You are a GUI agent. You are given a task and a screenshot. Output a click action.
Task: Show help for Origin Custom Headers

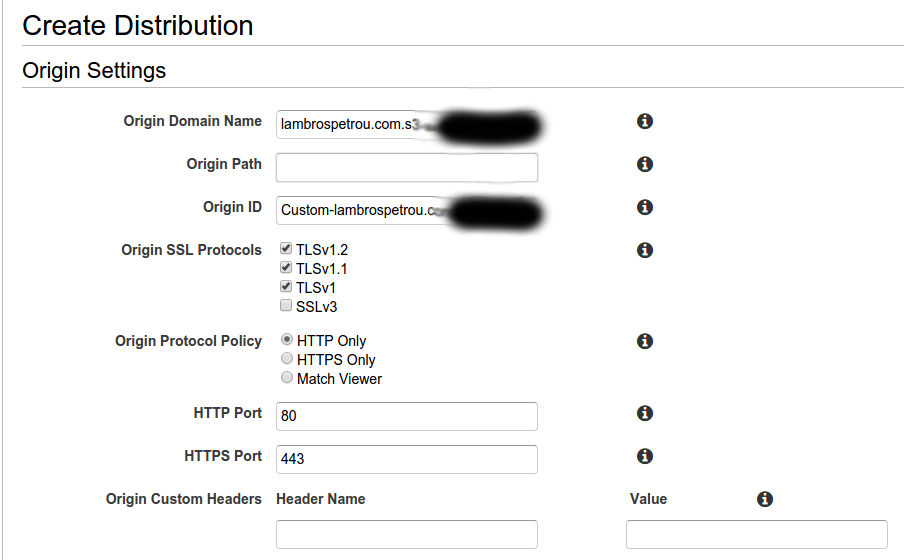click(x=765, y=499)
